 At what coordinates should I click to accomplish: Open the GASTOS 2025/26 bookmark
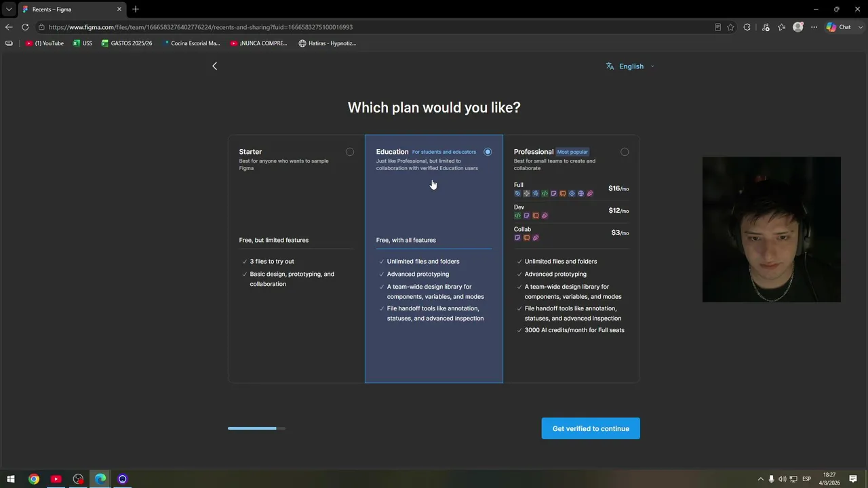pos(127,43)
